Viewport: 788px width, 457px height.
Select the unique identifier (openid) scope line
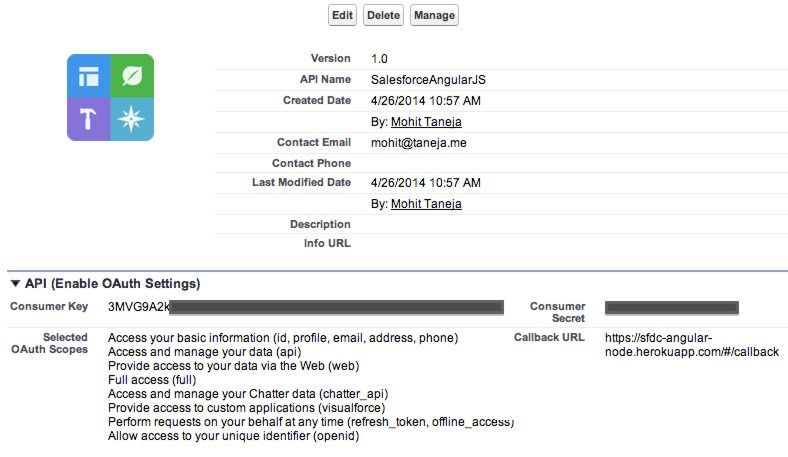point(234,436)
